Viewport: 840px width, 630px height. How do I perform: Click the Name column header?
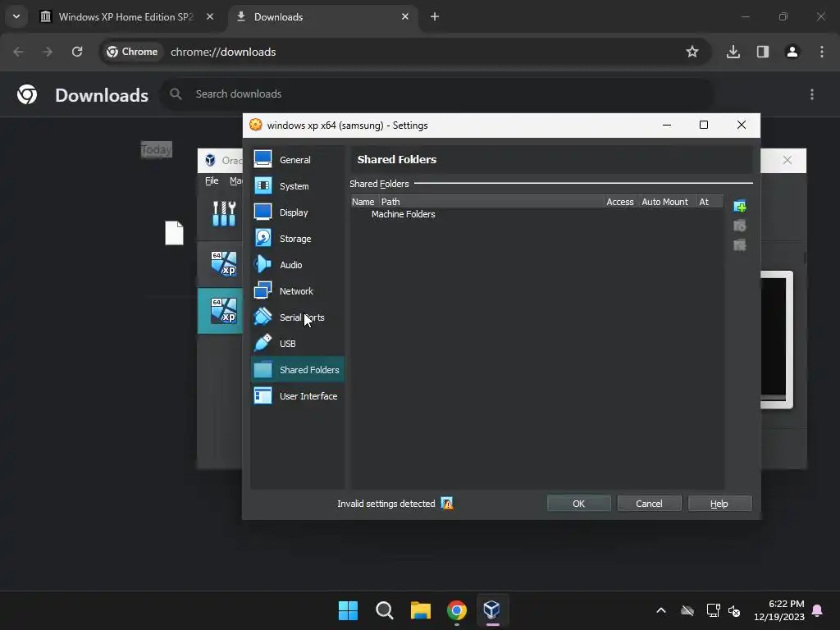pyautogui.click(x=363, y=202)
